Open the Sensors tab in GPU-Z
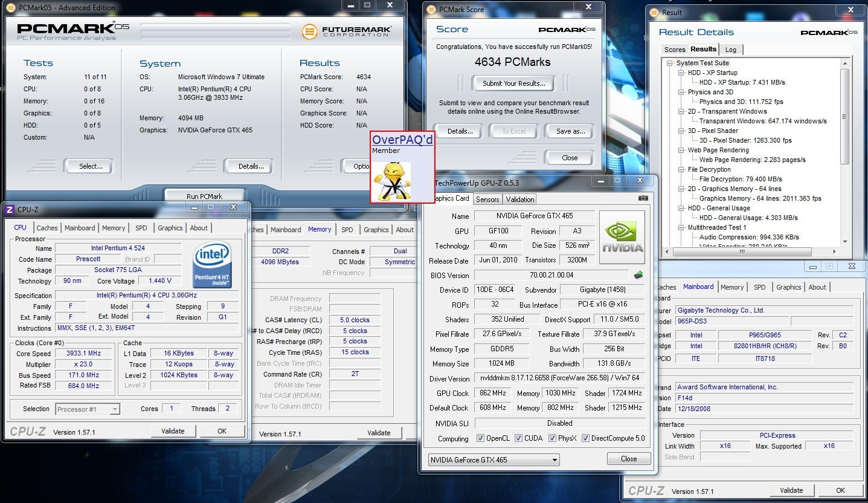Image resolution: width=868 pixels, height=503 pixels. click(x=487, y=199)
